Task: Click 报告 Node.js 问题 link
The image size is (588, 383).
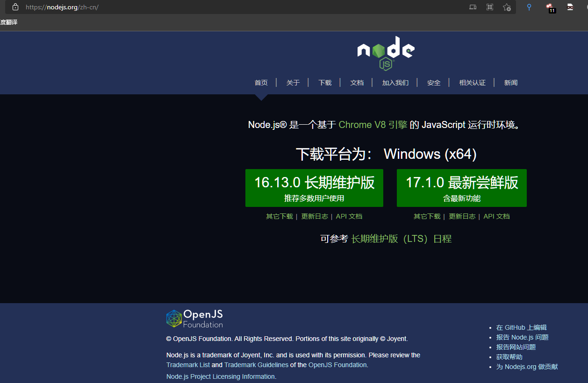Action: [522, 337]
